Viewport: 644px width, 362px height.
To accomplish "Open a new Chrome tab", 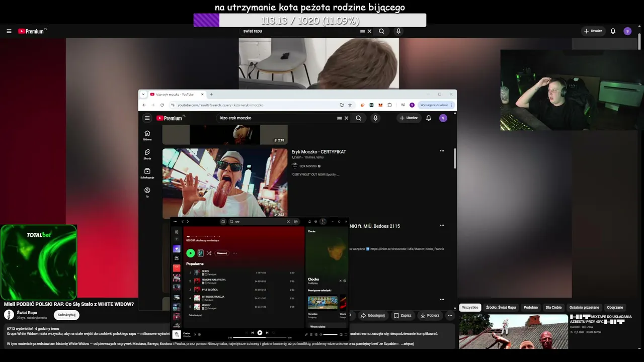I will (211, 95).
